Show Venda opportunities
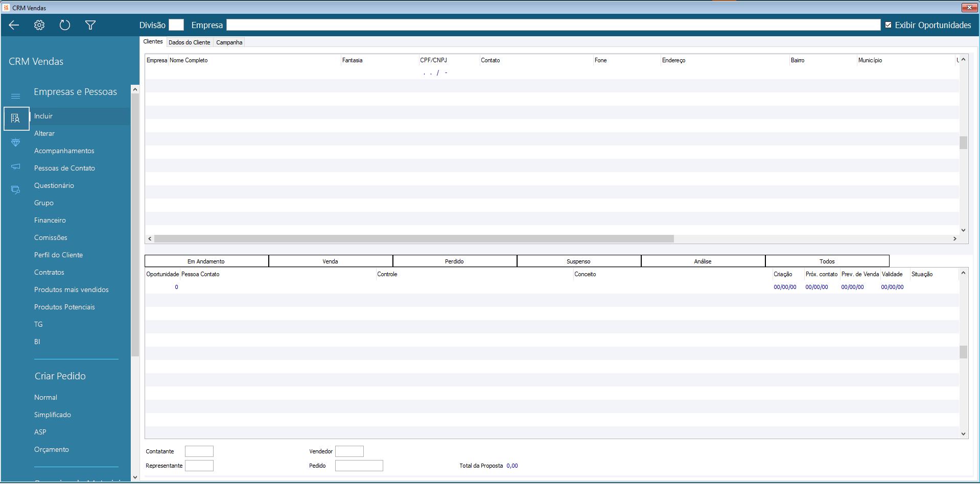The width and height of the screenshot is (980, 484). (331, 261)
